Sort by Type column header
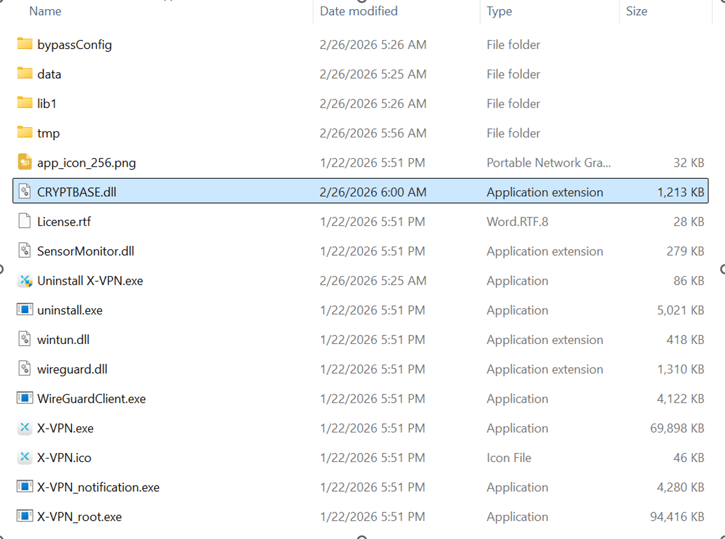This screenshot has height=539, width=725. (x=499, y=11)
